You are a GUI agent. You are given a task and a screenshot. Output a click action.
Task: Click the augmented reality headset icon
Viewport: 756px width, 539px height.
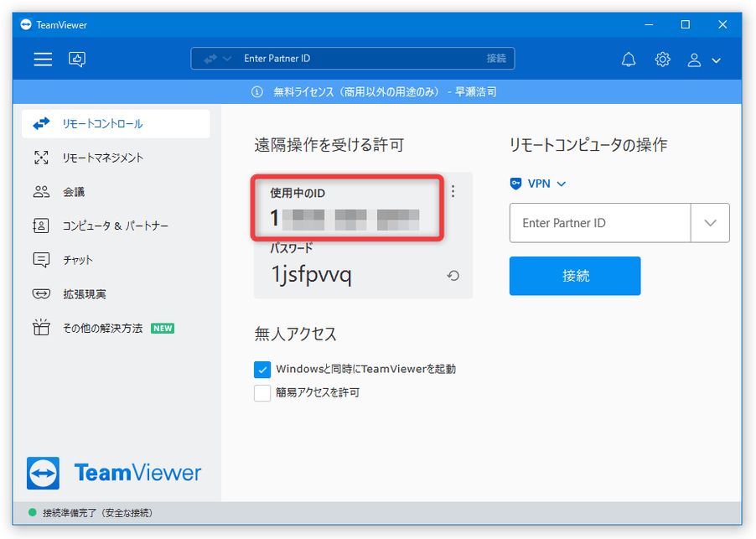pos(41,293)
